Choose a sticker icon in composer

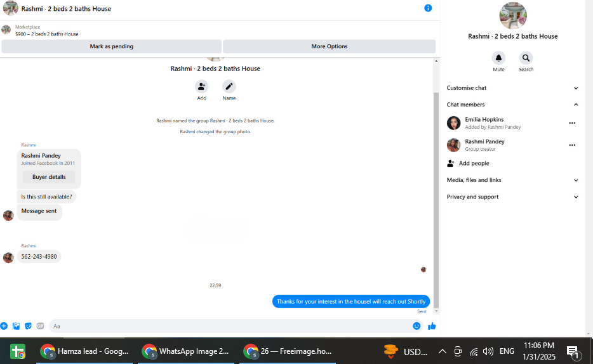point(28,326)
